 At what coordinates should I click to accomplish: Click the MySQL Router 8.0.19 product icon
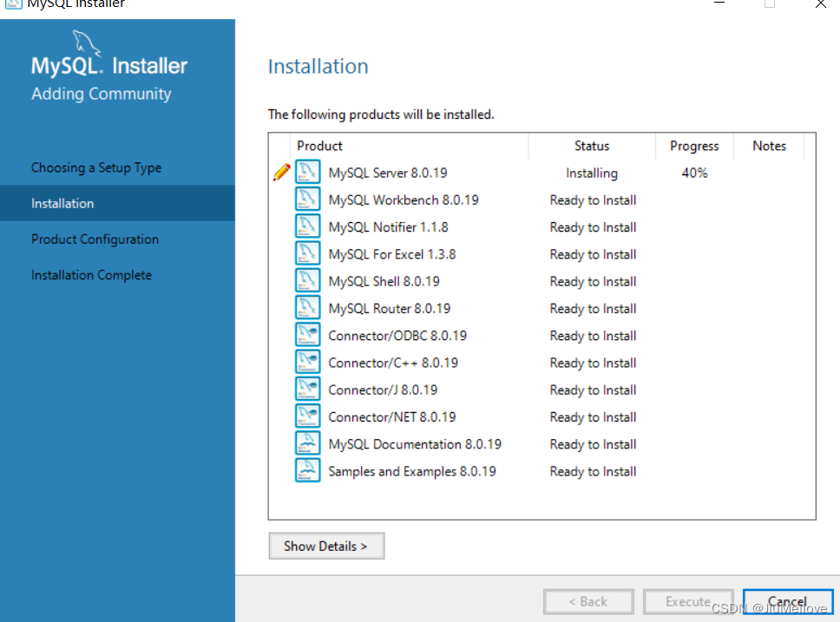click(307, 308)
